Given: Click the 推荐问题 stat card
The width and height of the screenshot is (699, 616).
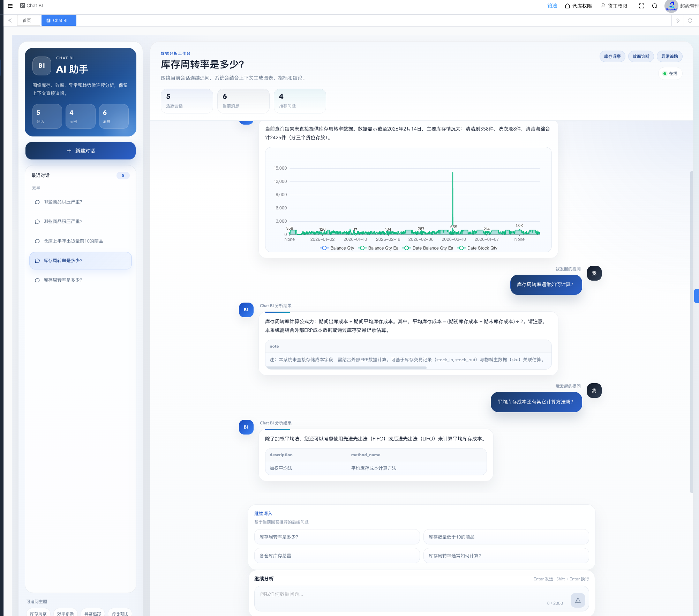Looking at the screenshot, I should click(300, 101).
